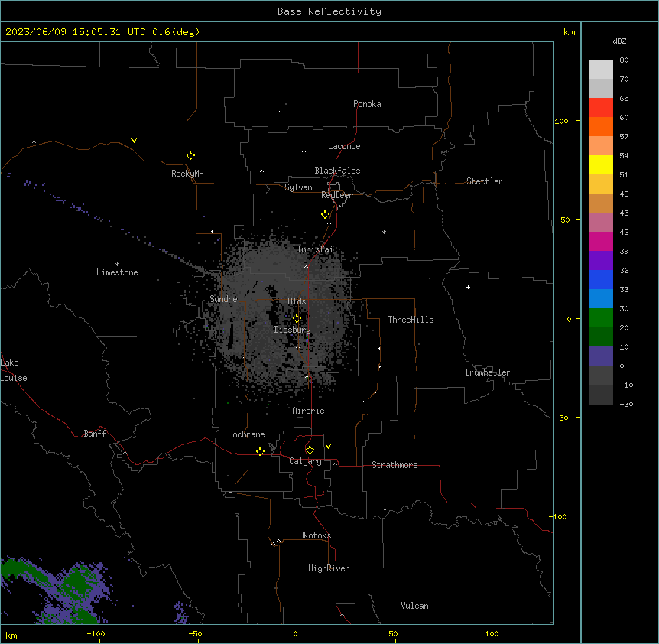Image resolution: width=659 pixels, height=644 pixels.
Task: Click the Strathmore town label
Action: pos(394,465)
